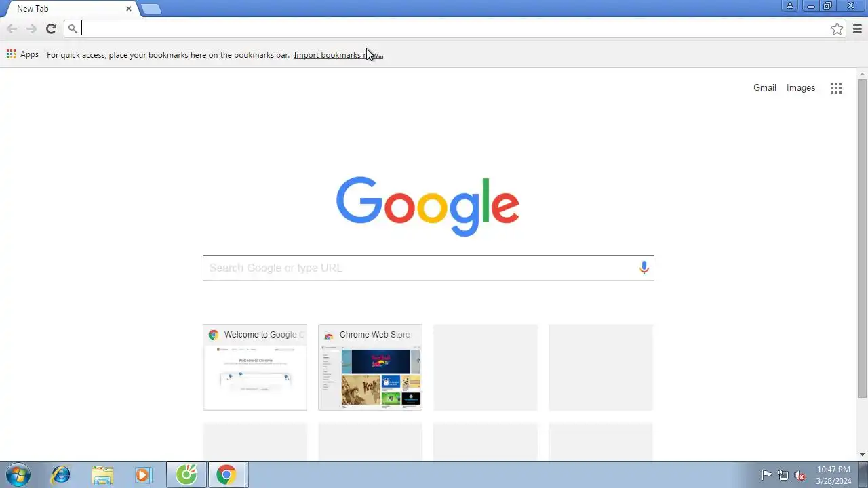
Task: Reload the current page
Action: (51, 28)
